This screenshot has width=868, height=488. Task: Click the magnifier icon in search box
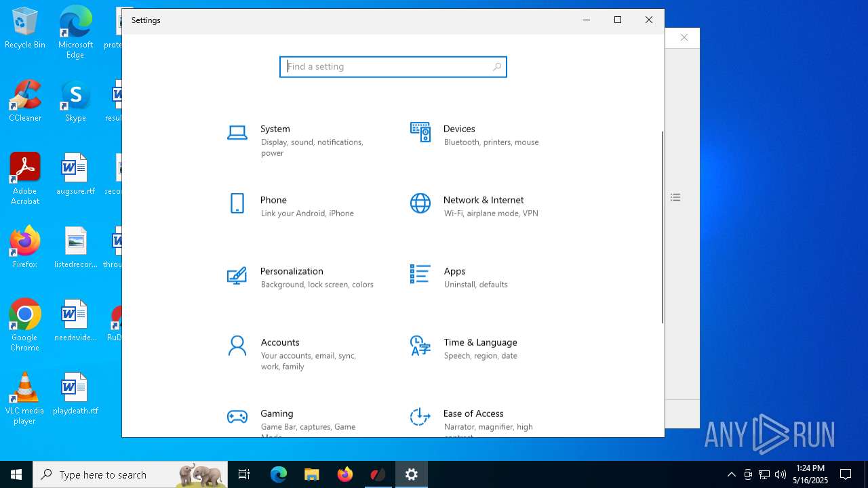[497, 66]
